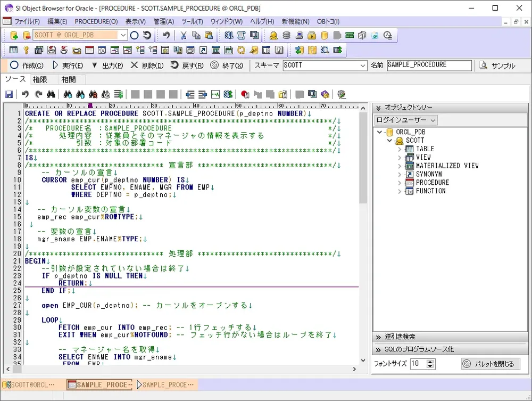Viewport: 532px width, 401px height.
Task: Expand the TABLE node arrow
Action: coord(400,149)
